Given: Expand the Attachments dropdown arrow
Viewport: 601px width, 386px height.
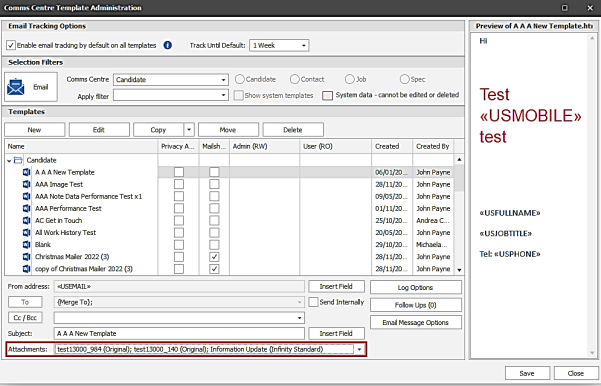Looking at the screenshot, I should (x=360, y=349).
